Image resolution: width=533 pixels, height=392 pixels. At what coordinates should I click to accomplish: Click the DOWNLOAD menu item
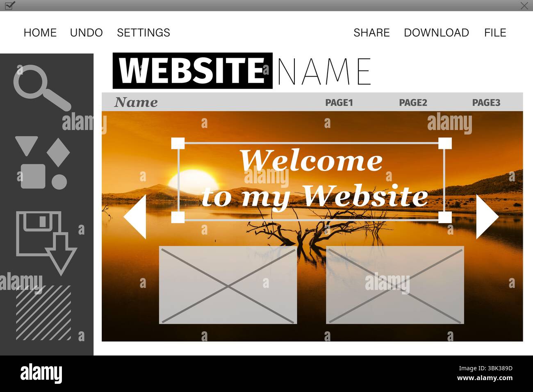click(436, 32)
